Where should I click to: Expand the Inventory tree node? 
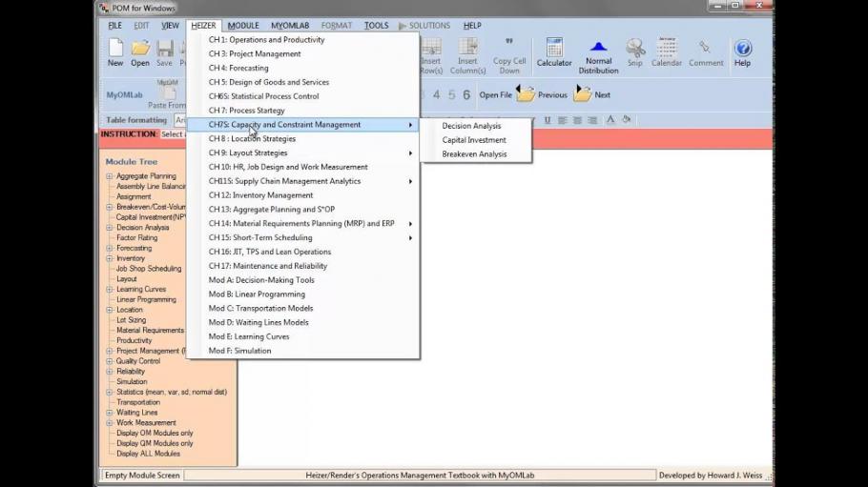coord(110,258)
